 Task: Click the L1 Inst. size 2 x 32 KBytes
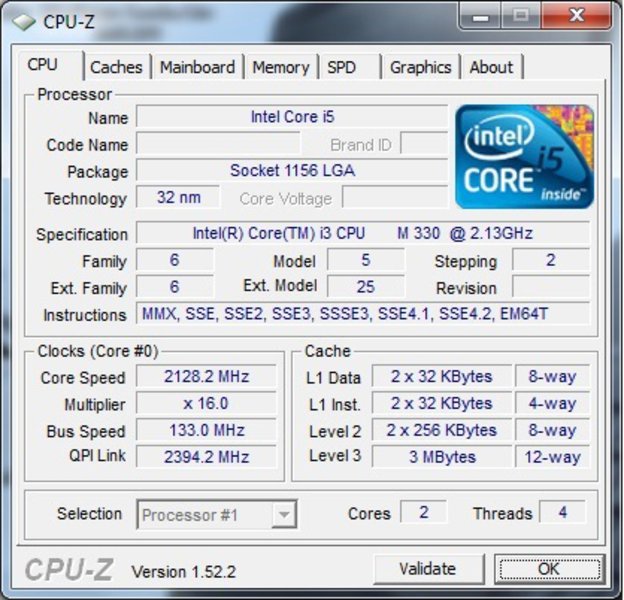(x=442, y=403)
